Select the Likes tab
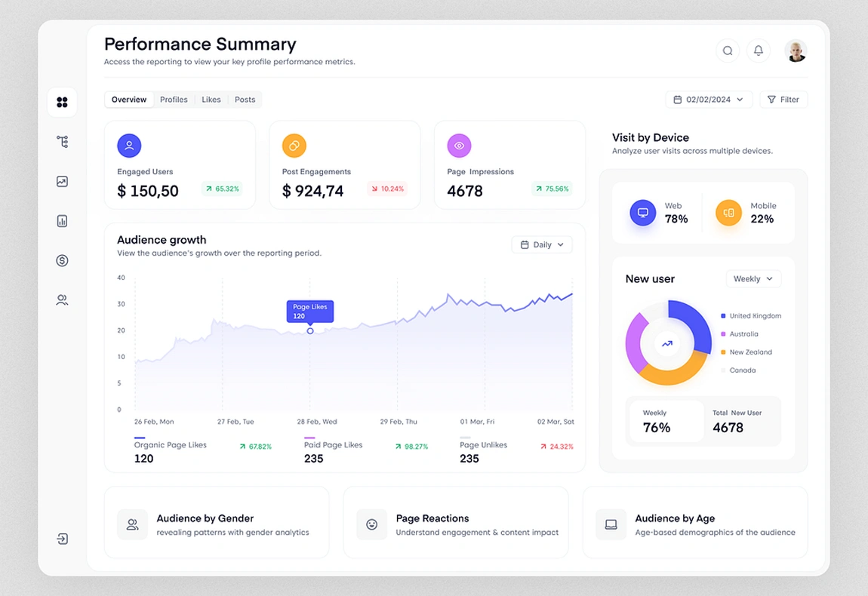Screen dimensions: 868x596 coord(211,100)
